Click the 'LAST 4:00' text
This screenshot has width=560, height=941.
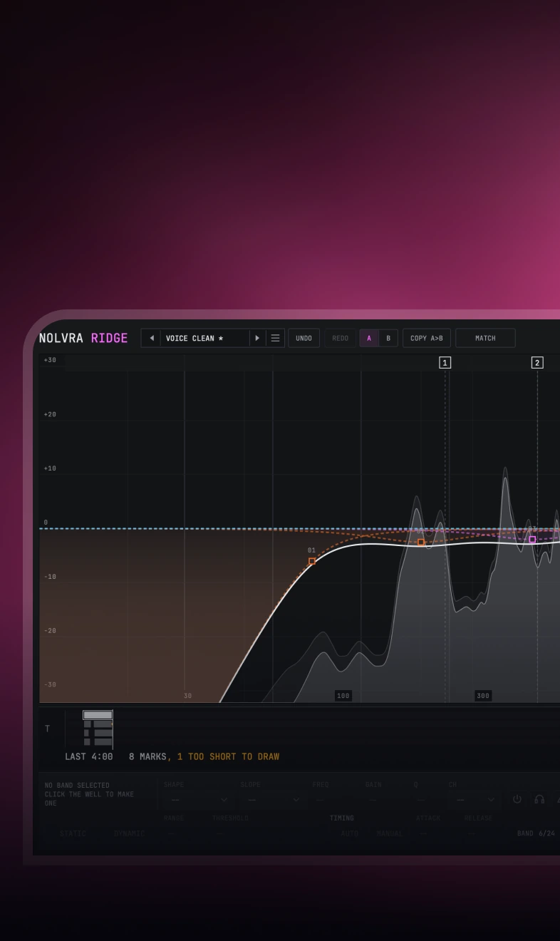click(89, 756)
